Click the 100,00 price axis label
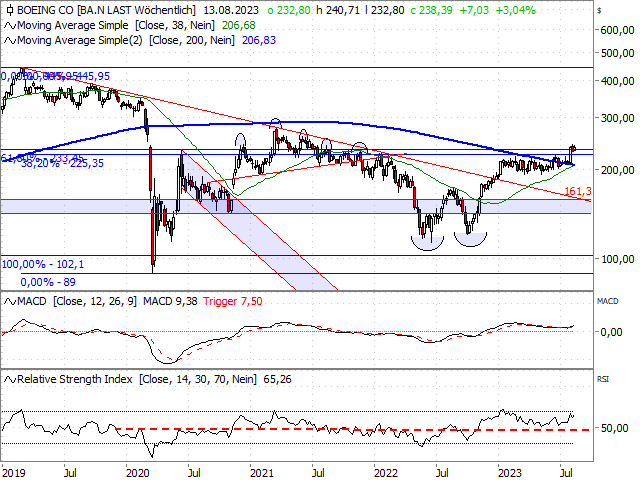Image resolution: width=640 pixels, height=480 pixels. (618, 259)
